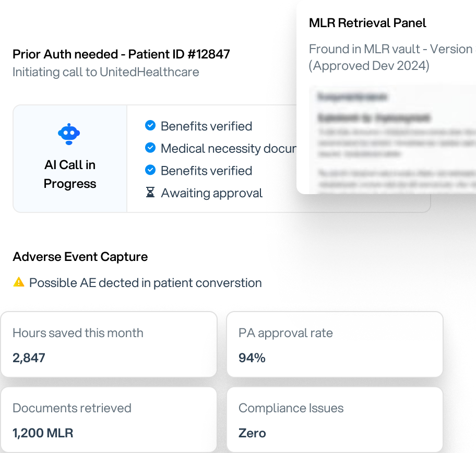Toggle the Awaiting approval status entry
Image resolution: width=476 pixels, height=453 pixels.
point(211,193)
